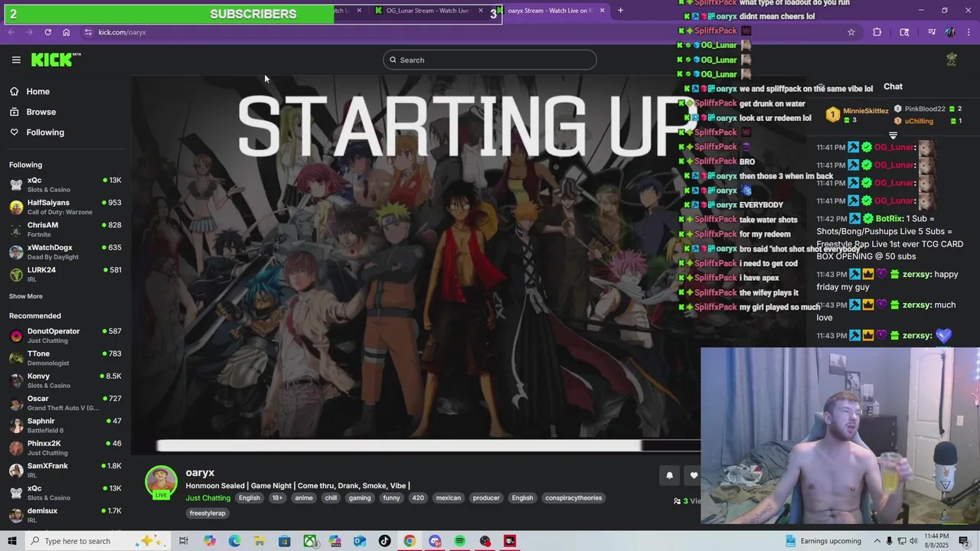
Task: Select the 18+ stream tag
Action: (277, 498)
